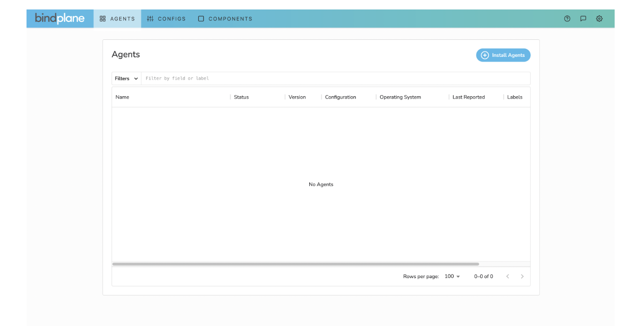Open the Agents tab

coord(117,19)
